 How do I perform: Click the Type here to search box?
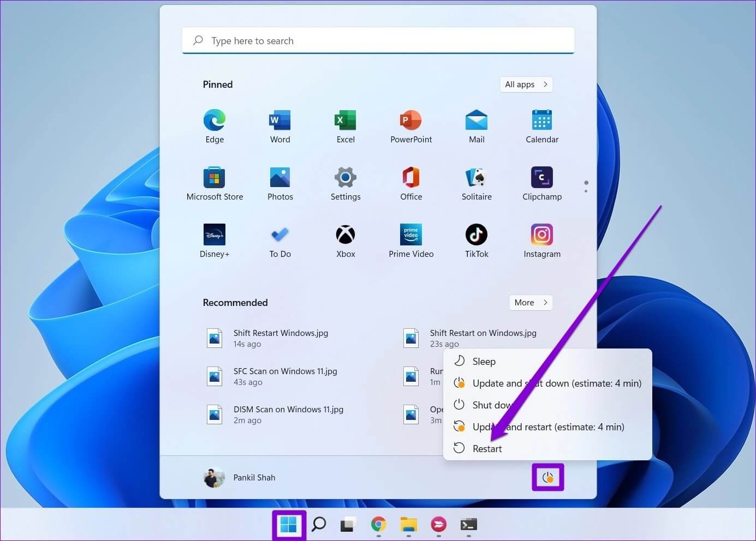(x=378, y=41)
